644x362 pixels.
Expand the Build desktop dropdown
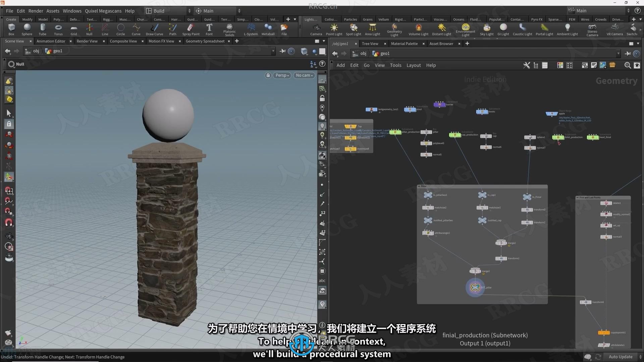(168, 11)
